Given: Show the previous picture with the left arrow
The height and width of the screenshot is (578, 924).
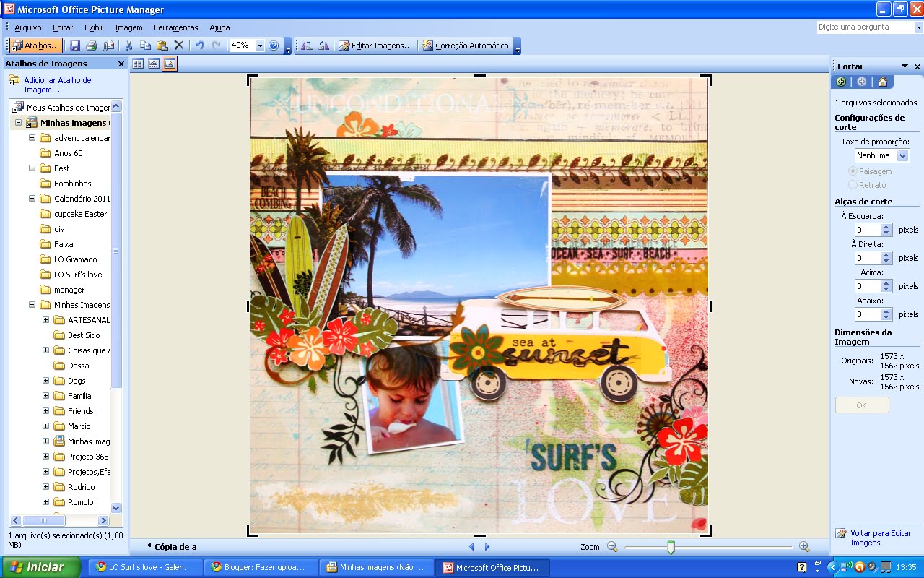Looking at the screenshot, I should point(472,547).
